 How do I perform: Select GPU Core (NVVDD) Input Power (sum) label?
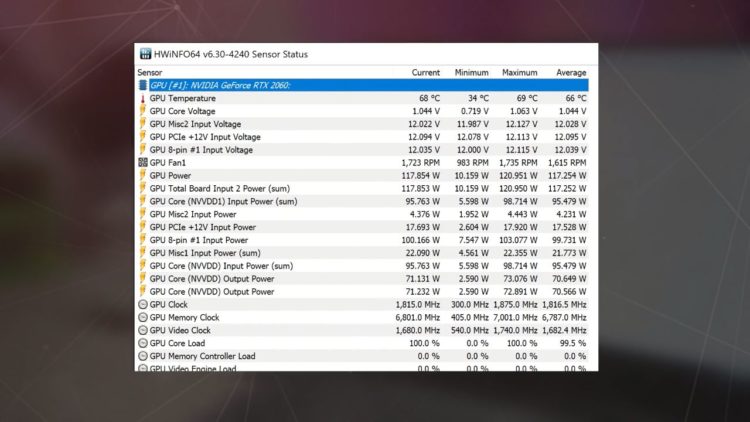pos(221,266)
